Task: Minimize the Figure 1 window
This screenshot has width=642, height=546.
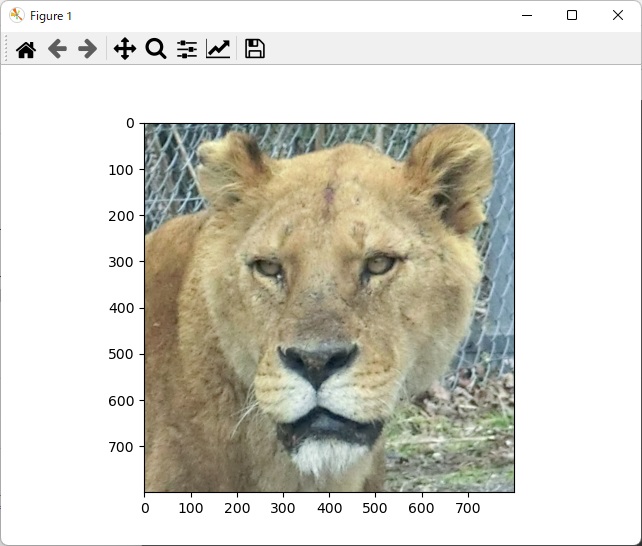Action: pos(526,15)
